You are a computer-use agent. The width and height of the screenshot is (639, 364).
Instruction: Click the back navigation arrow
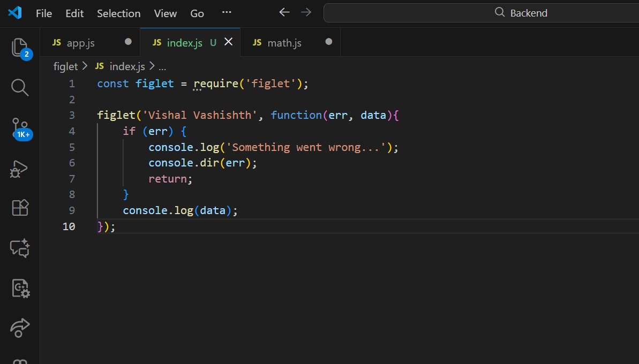coord(284,12)
